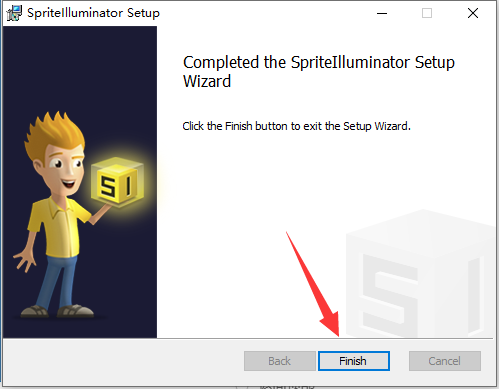This screenshot has width=499, height=389.
Task: Choose the Cancel button
Action: point(445,361)
